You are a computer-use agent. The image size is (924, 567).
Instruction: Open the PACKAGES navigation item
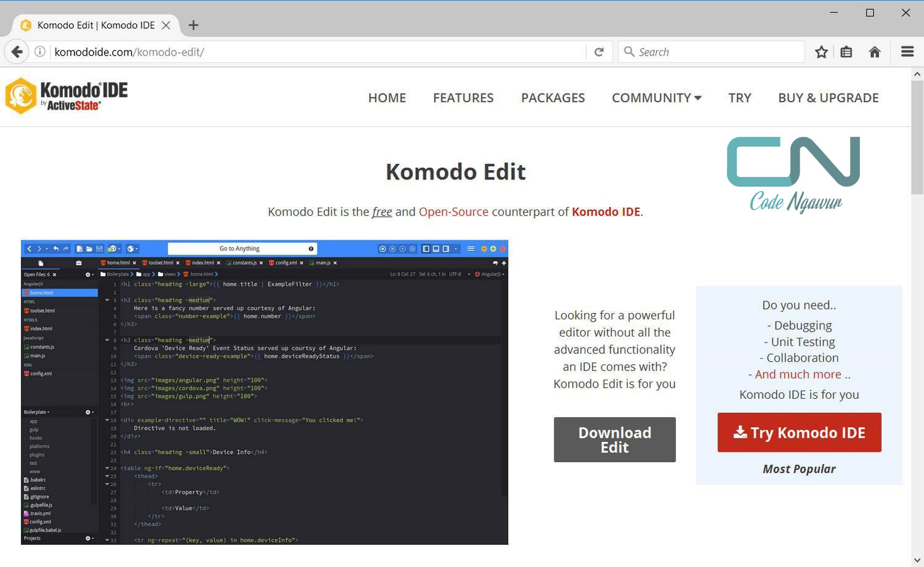point(553,98)
